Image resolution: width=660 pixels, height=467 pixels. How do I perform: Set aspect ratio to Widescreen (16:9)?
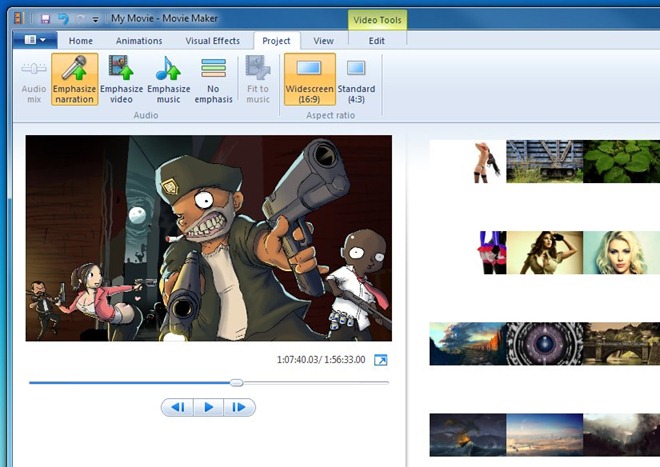(x=310, y=80)
